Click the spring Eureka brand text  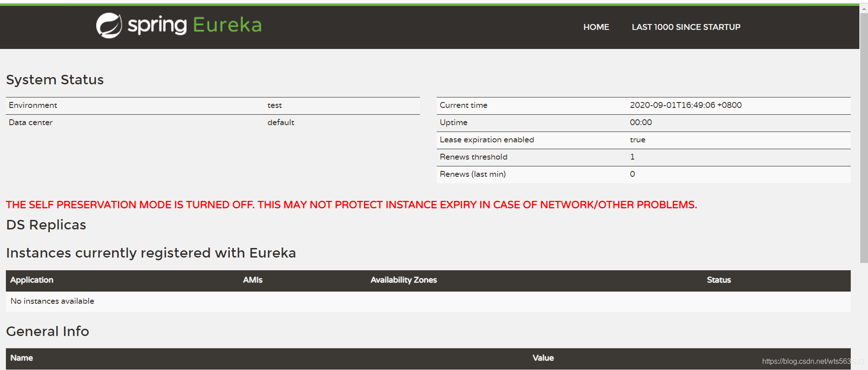click(195, 25)
